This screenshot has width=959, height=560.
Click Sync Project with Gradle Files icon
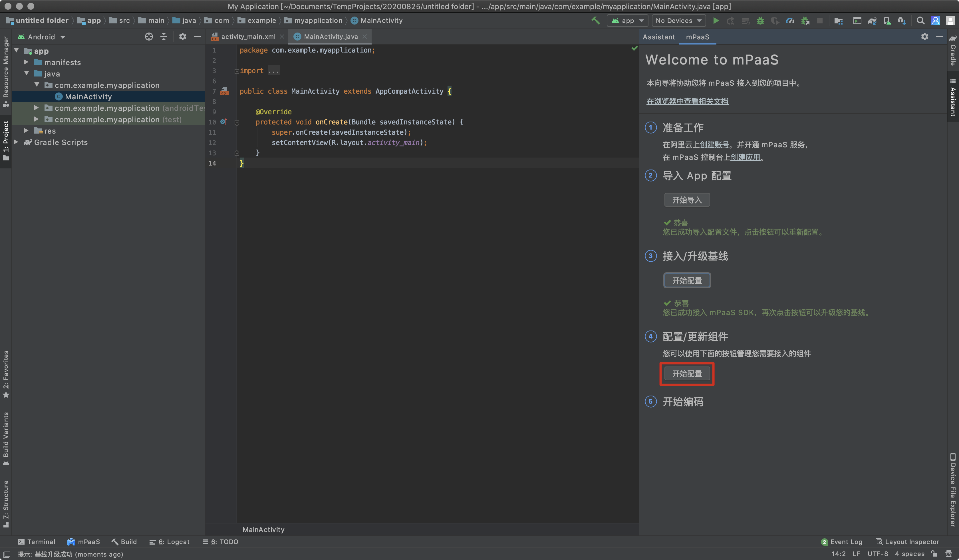(x=872, y=21)
